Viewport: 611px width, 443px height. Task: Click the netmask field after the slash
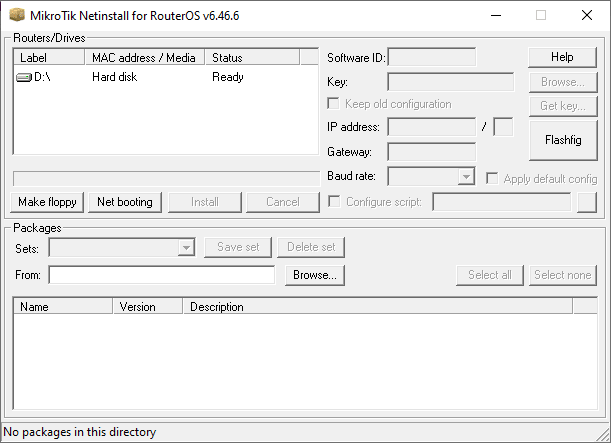503,127
